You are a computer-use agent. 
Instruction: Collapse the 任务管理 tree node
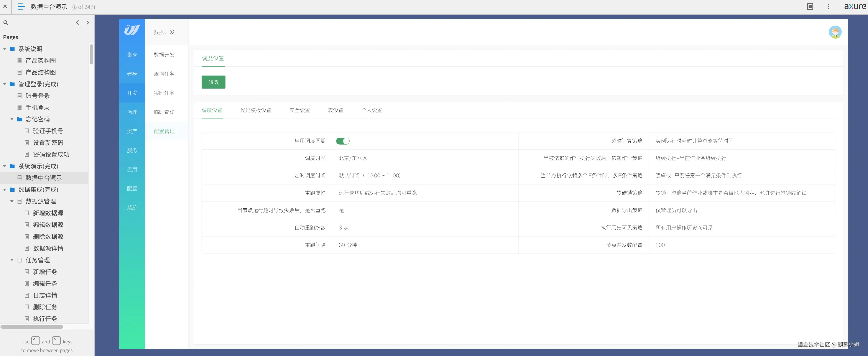coord(12,260)
